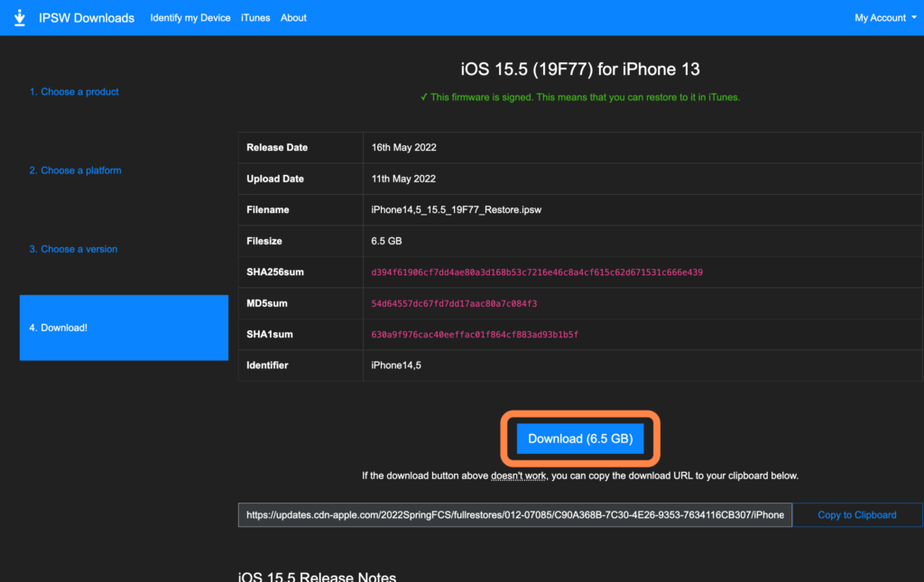Go to the iTunes menu item
Screen dimensions: 924x582
pos(255,18)
